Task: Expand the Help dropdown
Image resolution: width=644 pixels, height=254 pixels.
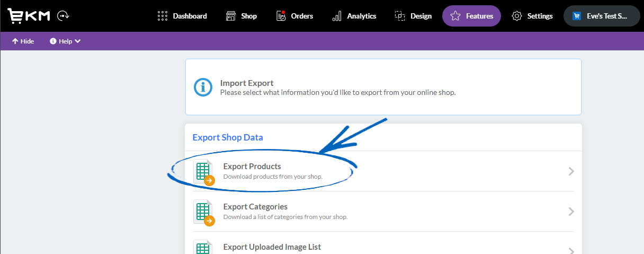Action: (x=65, y=41)
